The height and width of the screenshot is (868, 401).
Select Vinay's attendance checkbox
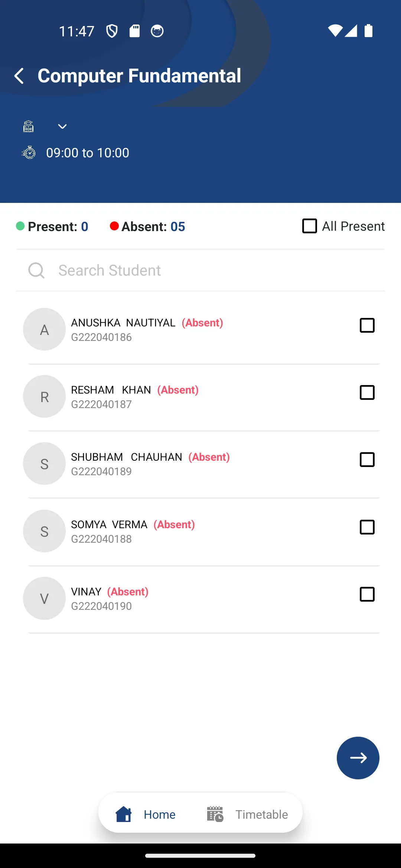click(x=367, y=594)
